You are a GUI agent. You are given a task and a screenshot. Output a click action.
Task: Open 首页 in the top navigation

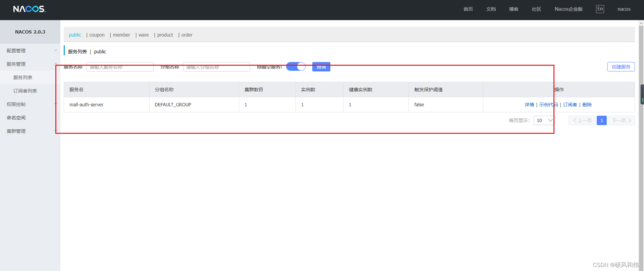click(468, 9)
